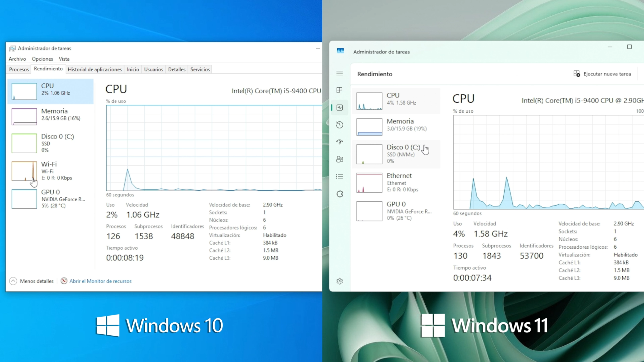Click the Subprocesos value "1538"
Viewport: 644px width, 362px height.
(x=144, y=236)
